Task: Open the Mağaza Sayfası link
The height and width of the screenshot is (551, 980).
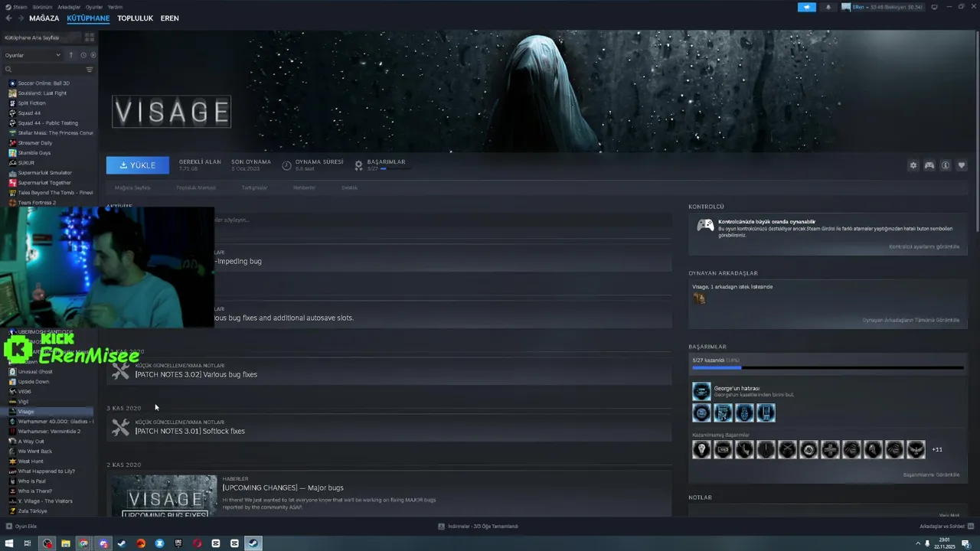Action: [x=132, y=187]
